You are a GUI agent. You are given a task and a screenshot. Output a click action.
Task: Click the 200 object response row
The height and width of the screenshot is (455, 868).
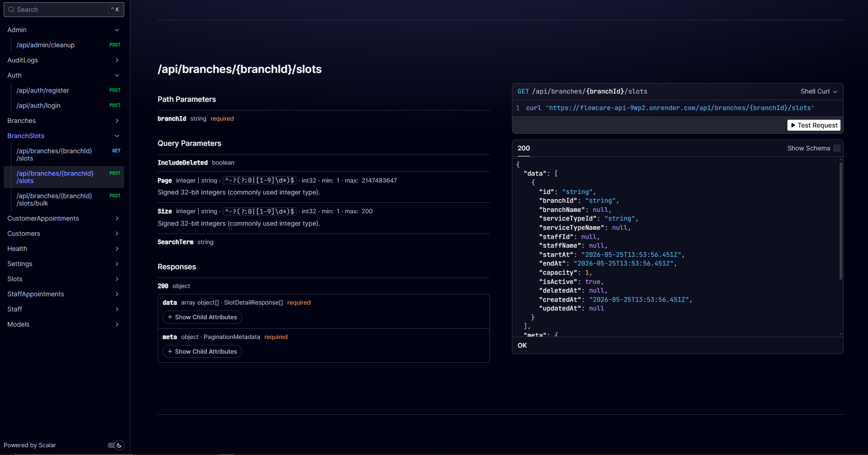click(174, 286)
